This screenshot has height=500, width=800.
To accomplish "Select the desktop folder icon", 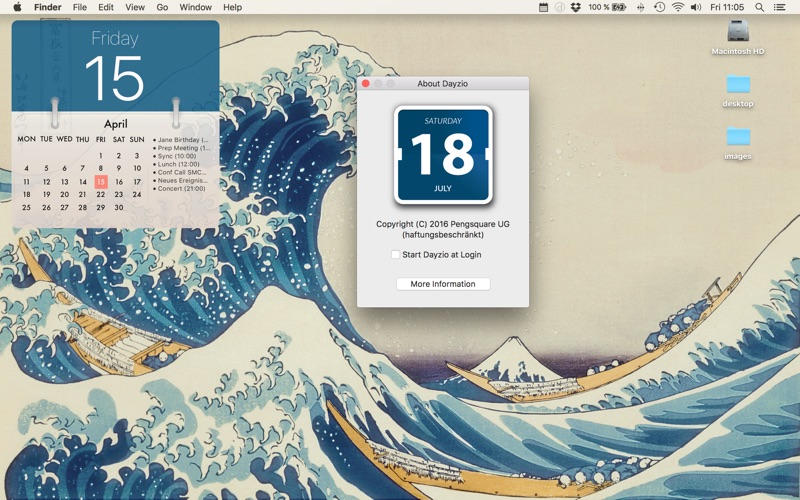I will pyautogui.click(x=738, y=85).
